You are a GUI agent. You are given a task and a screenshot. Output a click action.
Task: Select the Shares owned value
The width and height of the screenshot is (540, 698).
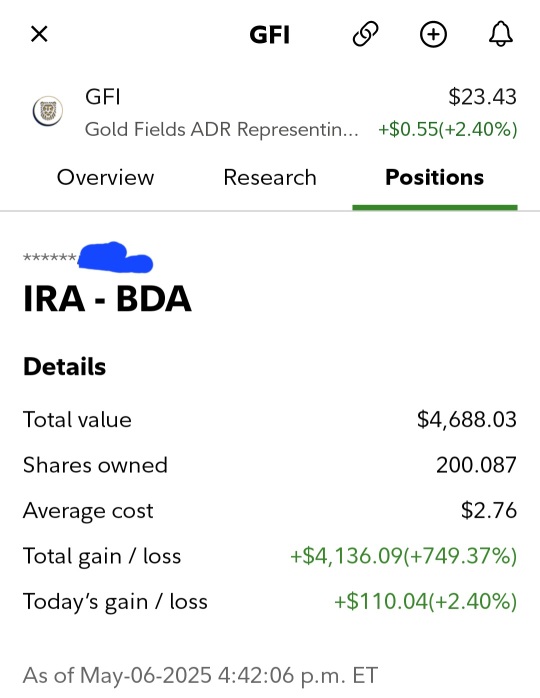click(476, 465)
